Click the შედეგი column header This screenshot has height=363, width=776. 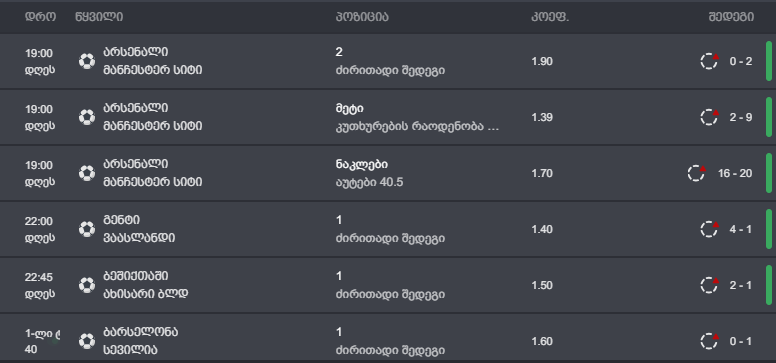pos(731,17)
